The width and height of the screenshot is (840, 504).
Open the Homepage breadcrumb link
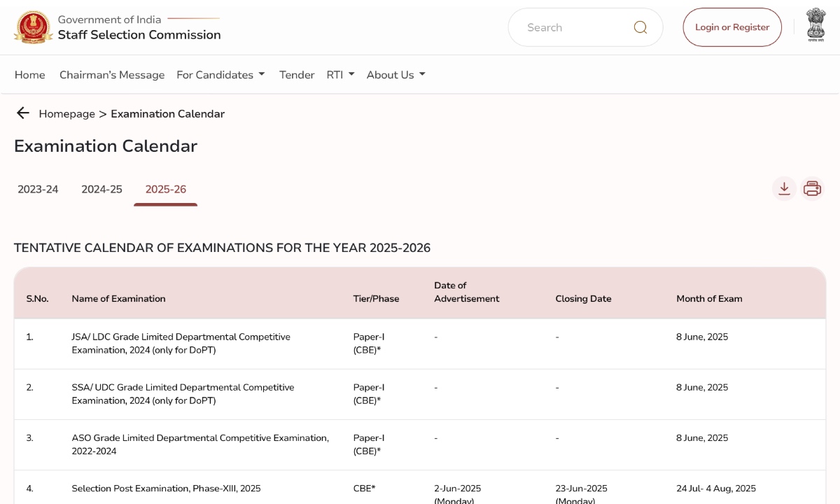point(67,113)
